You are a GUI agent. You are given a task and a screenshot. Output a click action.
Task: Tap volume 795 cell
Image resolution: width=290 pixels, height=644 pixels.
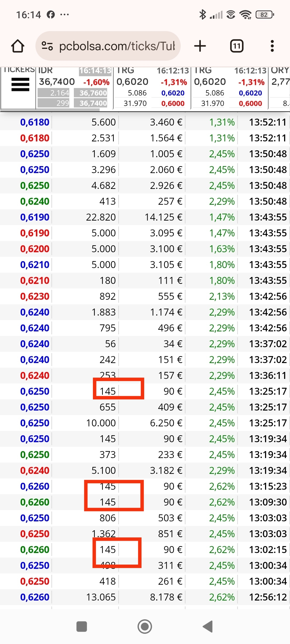click(x=108, y=328)
